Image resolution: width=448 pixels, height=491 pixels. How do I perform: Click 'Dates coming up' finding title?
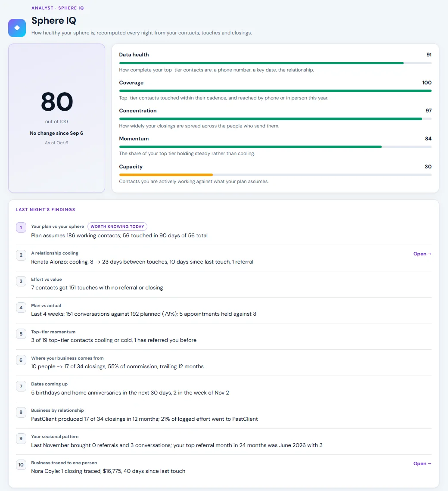[x=49, y=384]
